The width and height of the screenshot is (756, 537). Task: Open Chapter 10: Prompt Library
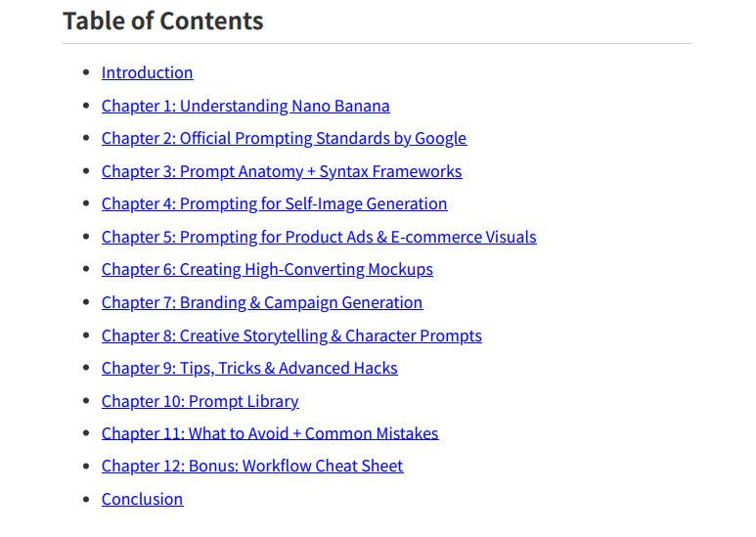pyautogui.click(x=200, y=401)
